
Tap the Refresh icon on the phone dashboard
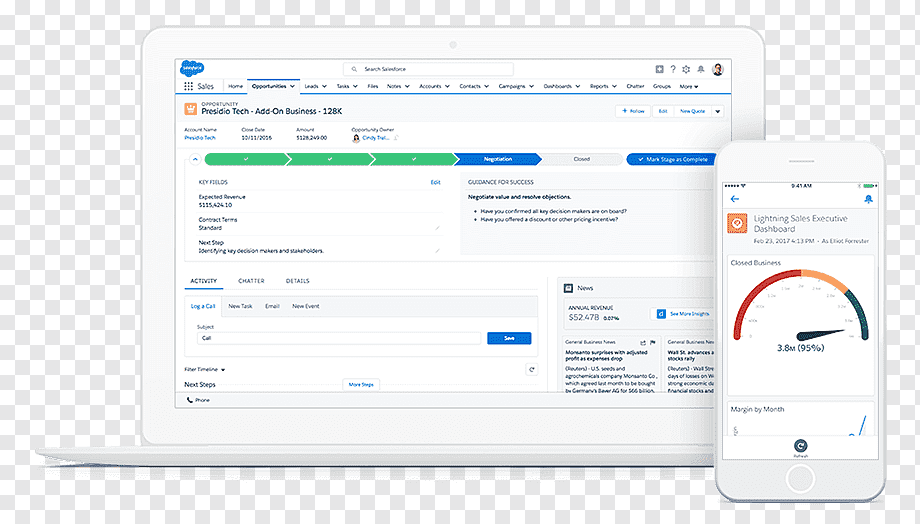800,446
